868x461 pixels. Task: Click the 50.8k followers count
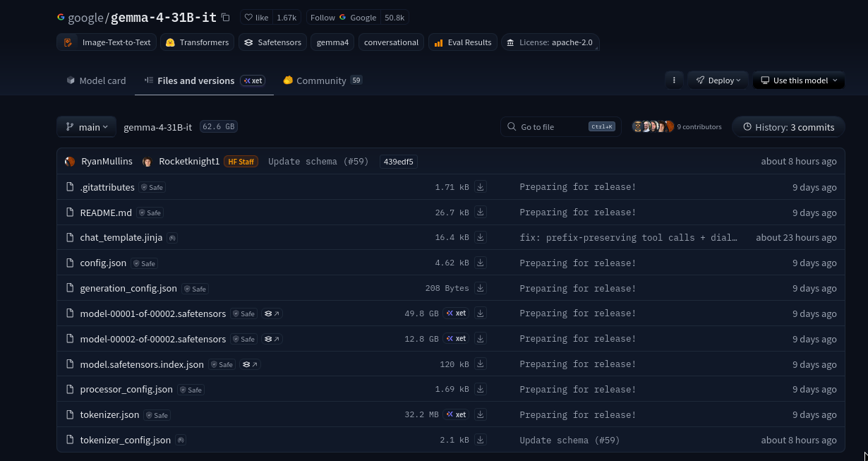pyautogui.click(x=394, y=18)
